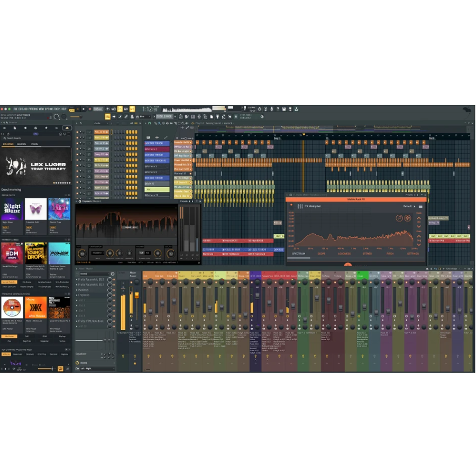Toggle the FX Analyzer power button
476x476 pixels.
(291, 205)
